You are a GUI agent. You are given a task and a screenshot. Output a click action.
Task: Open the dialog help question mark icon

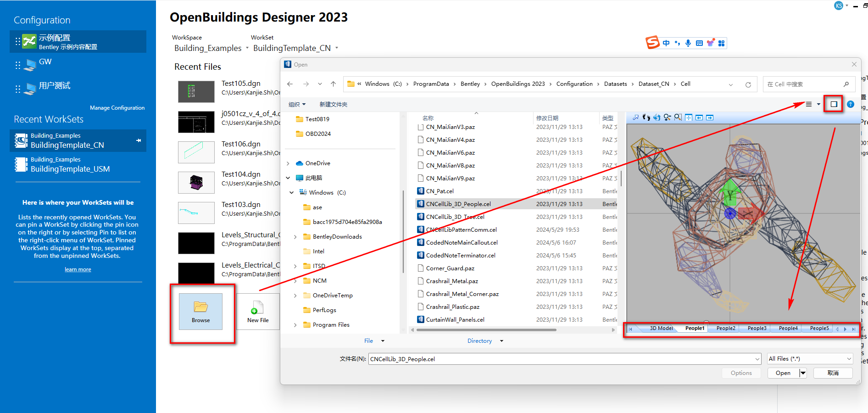[x=850, y=104]
